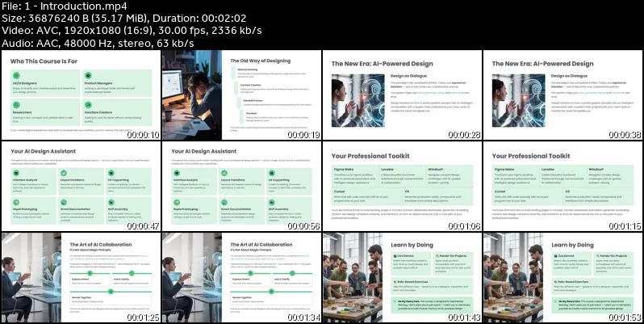Screen dimensions: 644x324
Task: Select the 'Video: AVC, 1920x1080' info line
Action: [132, 31]
